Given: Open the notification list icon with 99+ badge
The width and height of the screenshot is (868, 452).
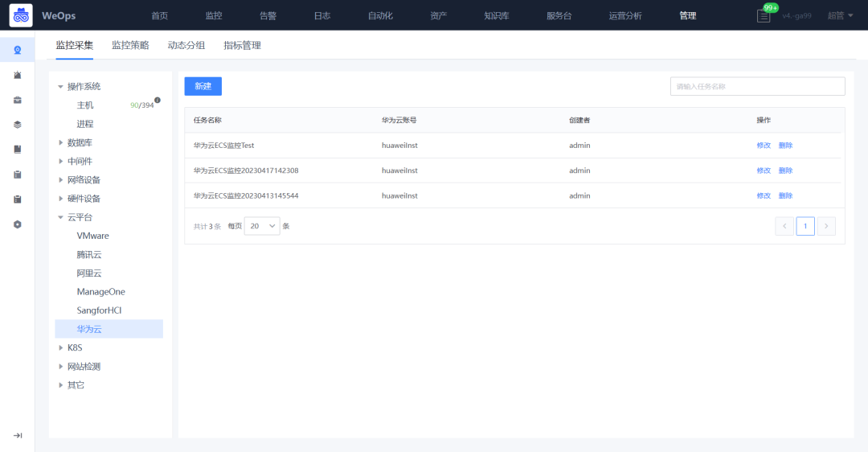Looking at the screenshot, I should click(764, 16).
